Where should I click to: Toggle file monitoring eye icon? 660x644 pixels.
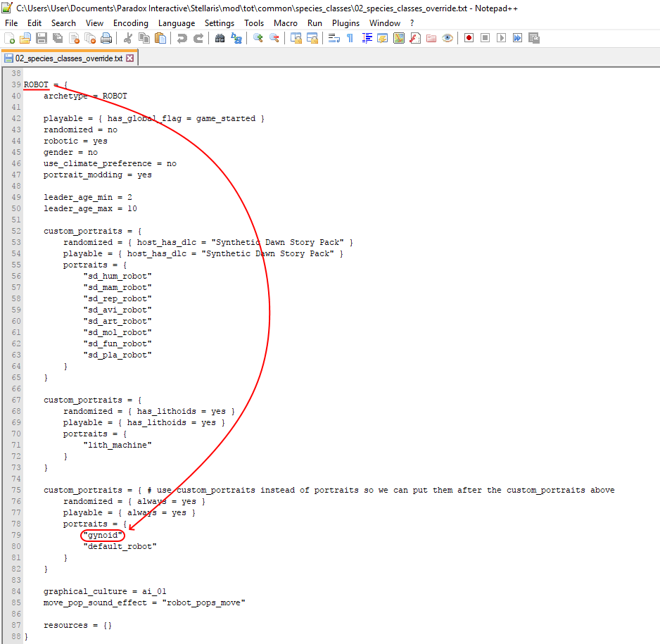point(448,38)
